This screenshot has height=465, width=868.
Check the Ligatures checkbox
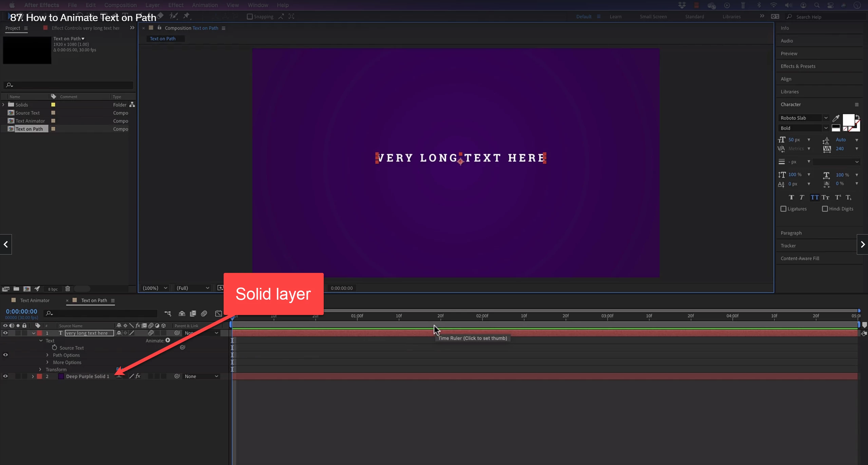click(783, 209)
